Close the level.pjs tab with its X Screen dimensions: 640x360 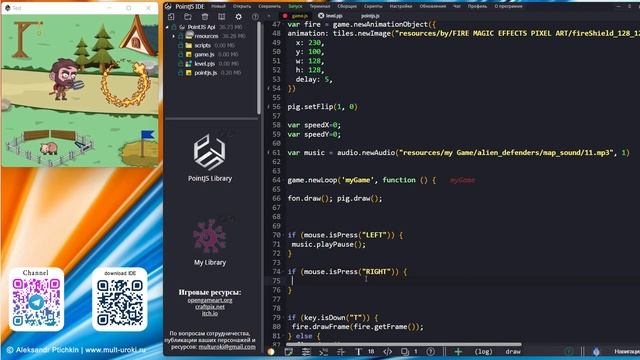321,16
